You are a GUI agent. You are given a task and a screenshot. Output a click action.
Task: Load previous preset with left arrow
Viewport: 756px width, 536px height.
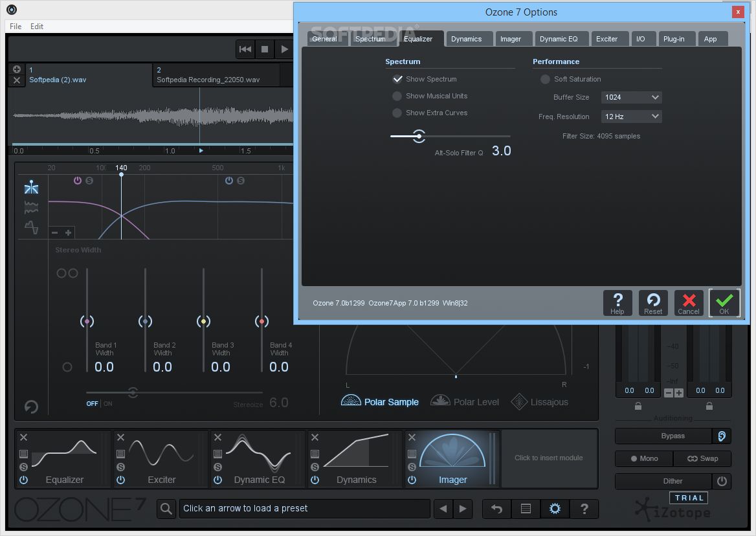(443, 509)
